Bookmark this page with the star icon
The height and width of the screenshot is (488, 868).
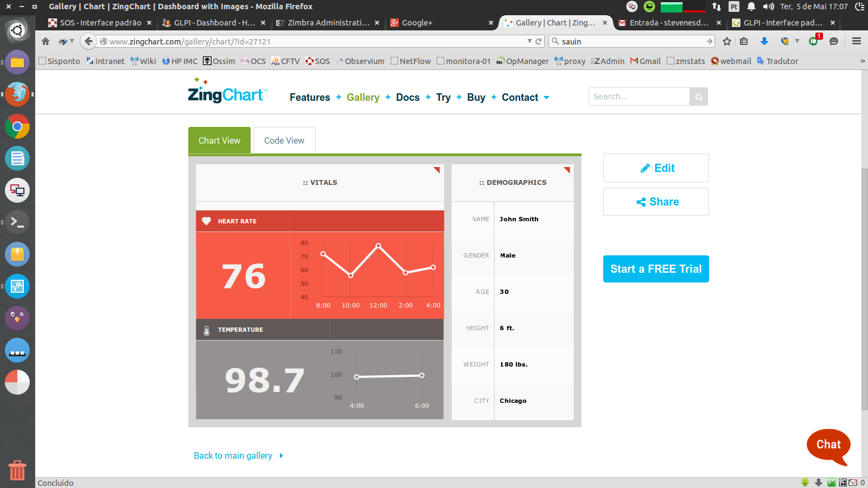click(727, 41)
